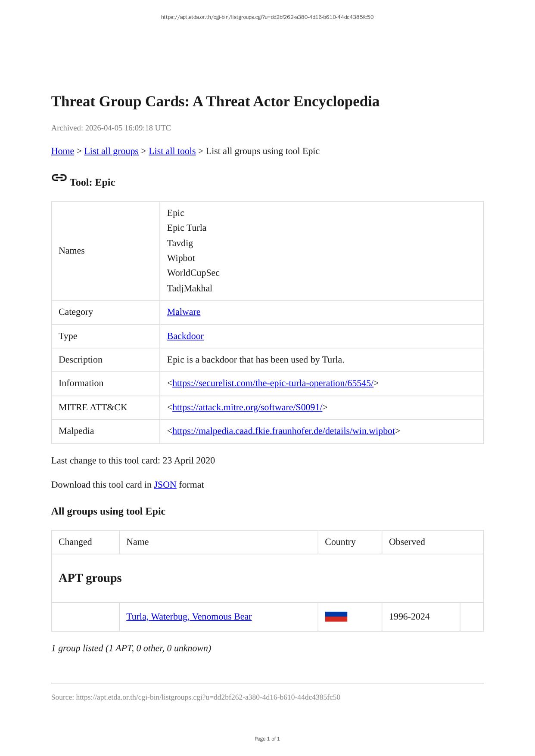
Task: Open the Turla, Waterbug, Venomous Bear group
Action: [189, 617]
